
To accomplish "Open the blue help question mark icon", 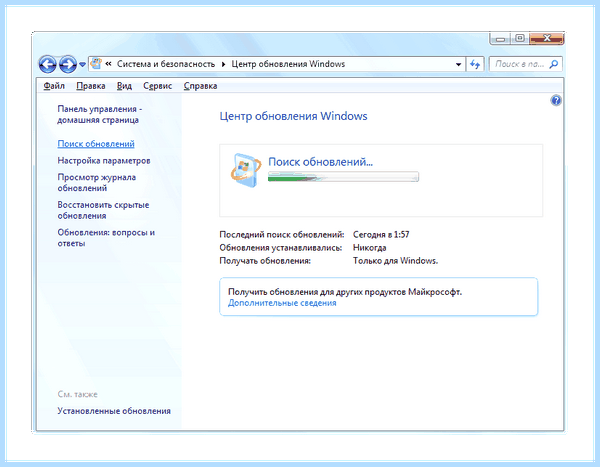I will click(556, 100).
